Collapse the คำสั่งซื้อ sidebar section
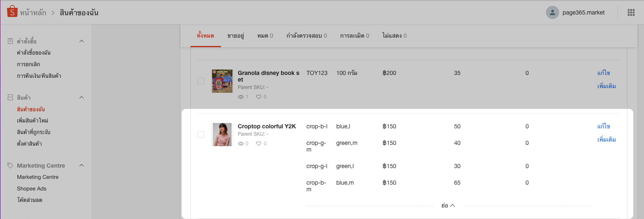Viewport: 644px width, 219px height. coord(82,41)
